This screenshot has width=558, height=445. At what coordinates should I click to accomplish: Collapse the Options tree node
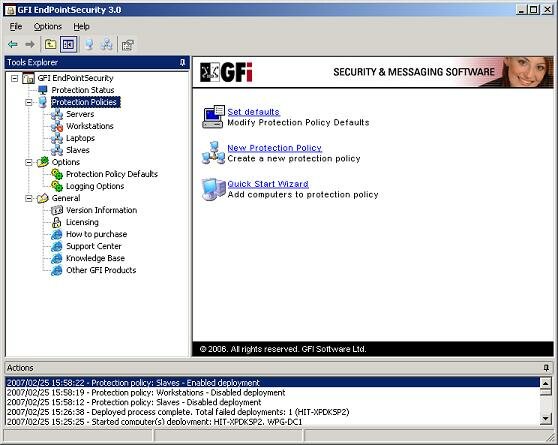(x=29, y=162)
